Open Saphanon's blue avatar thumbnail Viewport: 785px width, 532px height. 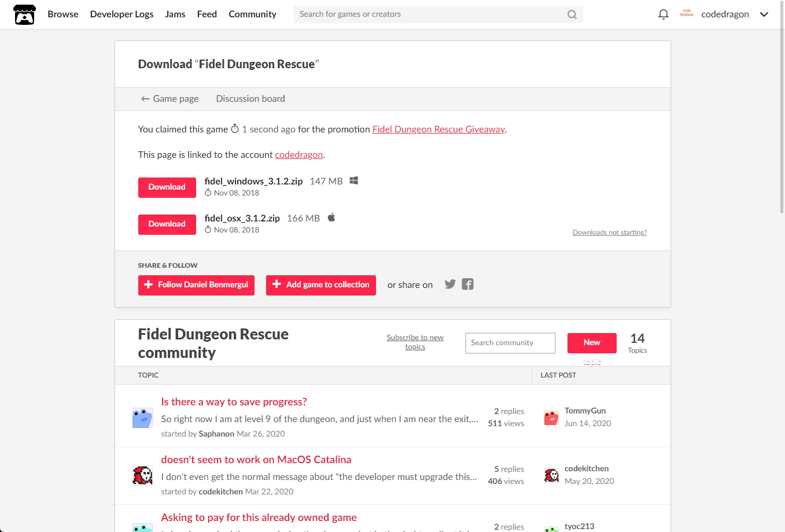142,418
